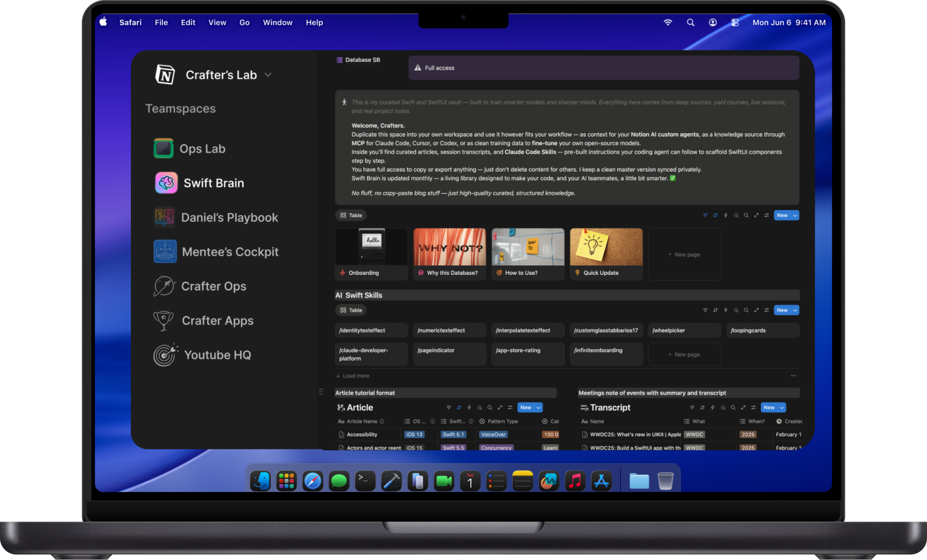Viewport: 927px width, 560px height.
Task: Click the filter icon in the Onboarding gallery toolbar
Action: pos(705,215)
